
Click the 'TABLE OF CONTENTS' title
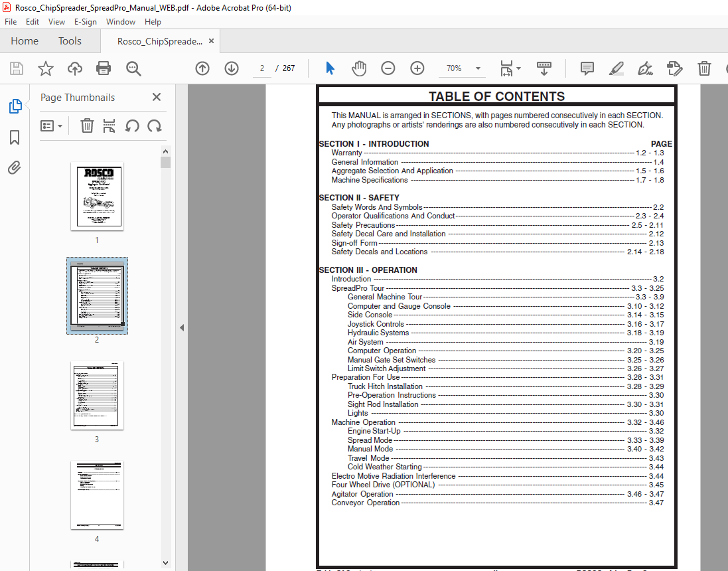(x=496, y=96)
